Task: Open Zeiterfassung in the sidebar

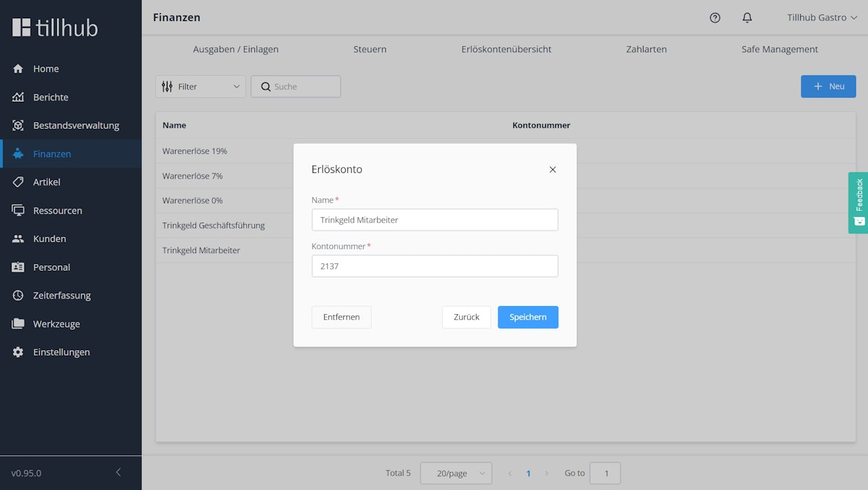Action: 71,296
